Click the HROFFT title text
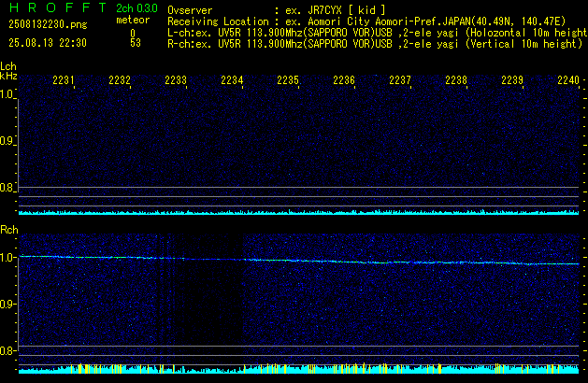This screenshot has height=383, width=588. coord(58,7)
